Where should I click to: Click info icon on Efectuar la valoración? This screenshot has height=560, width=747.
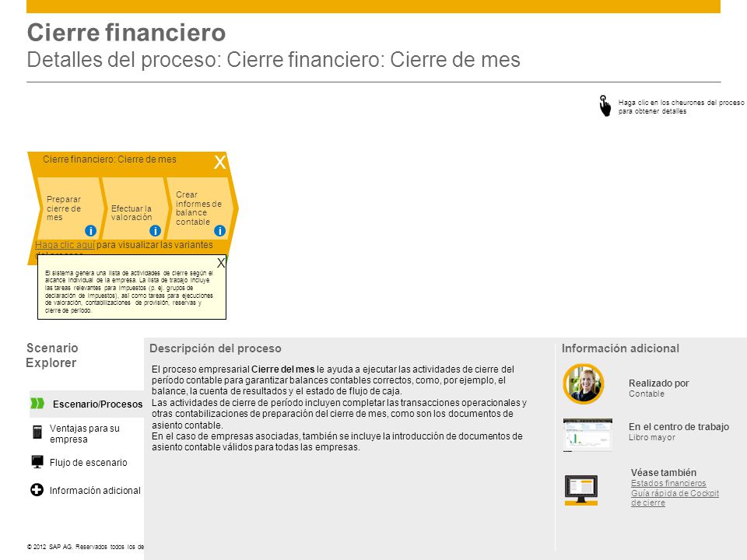tap(156, 231)
